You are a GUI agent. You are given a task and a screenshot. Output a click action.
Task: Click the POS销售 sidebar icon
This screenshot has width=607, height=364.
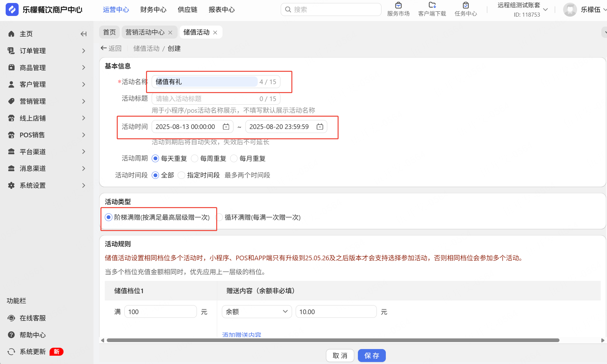pyautogui.click(x=11, y=135)
